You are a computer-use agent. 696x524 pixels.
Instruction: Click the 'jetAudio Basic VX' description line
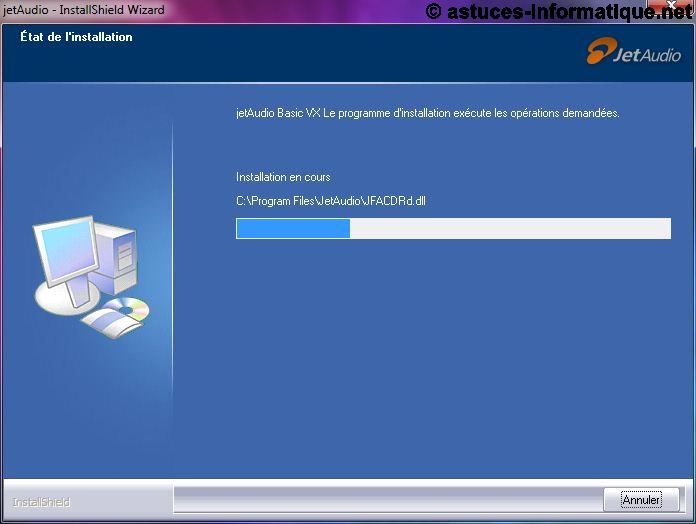point(427,113)
